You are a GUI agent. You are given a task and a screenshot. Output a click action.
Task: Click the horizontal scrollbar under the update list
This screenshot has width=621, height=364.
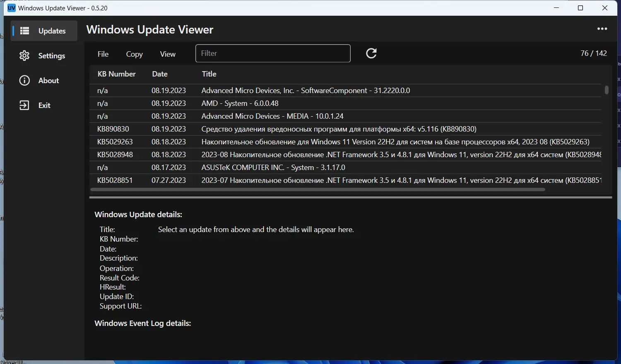(318, 189)
